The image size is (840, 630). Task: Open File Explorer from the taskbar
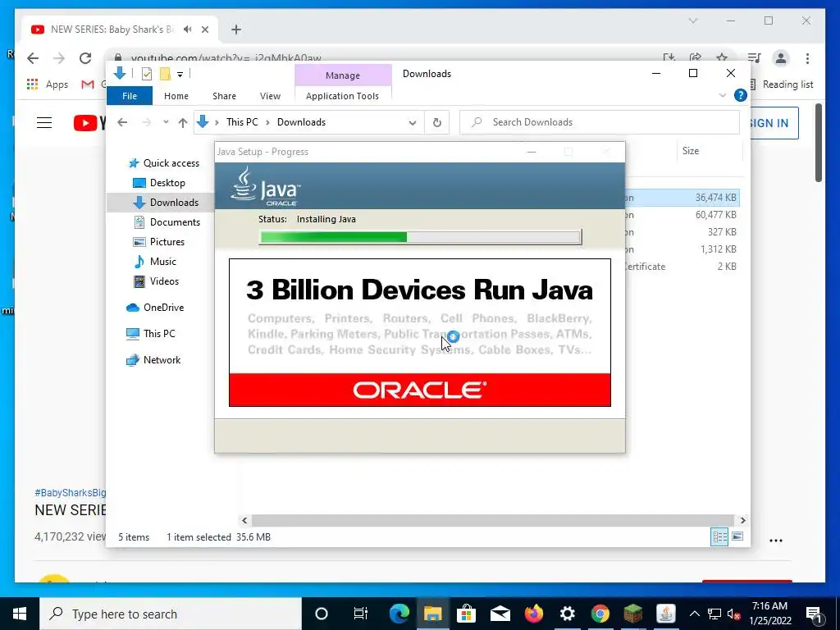point(433,614)
